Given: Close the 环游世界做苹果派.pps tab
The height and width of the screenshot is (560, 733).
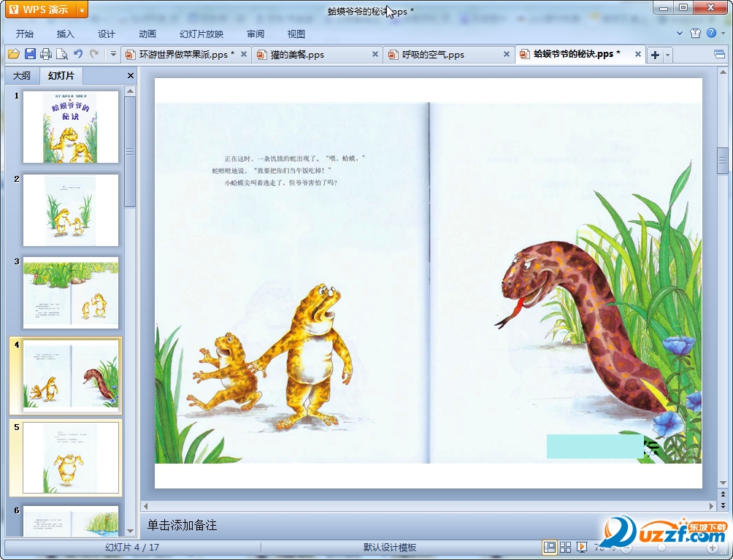Looking at the screenshot, I should click(244, 54).
